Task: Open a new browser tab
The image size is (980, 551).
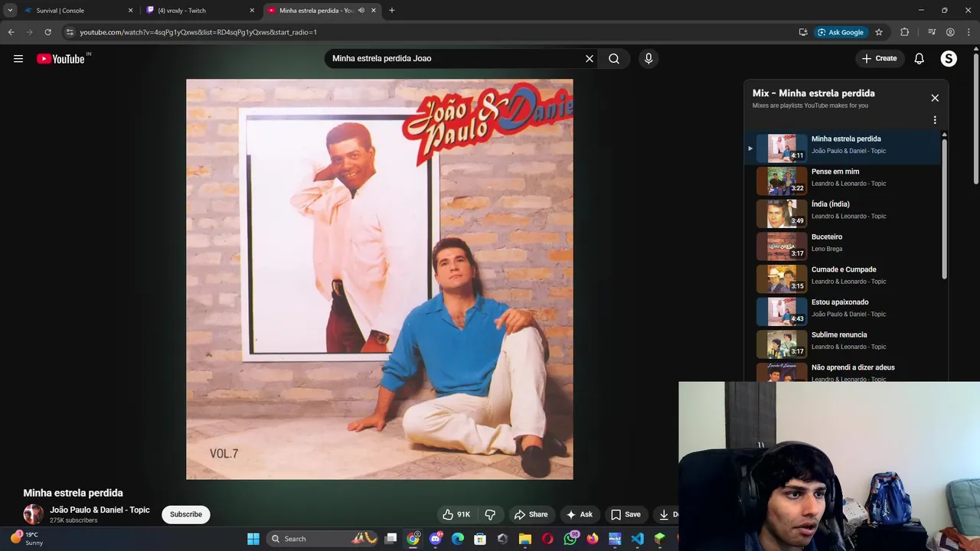Action: 392,11
